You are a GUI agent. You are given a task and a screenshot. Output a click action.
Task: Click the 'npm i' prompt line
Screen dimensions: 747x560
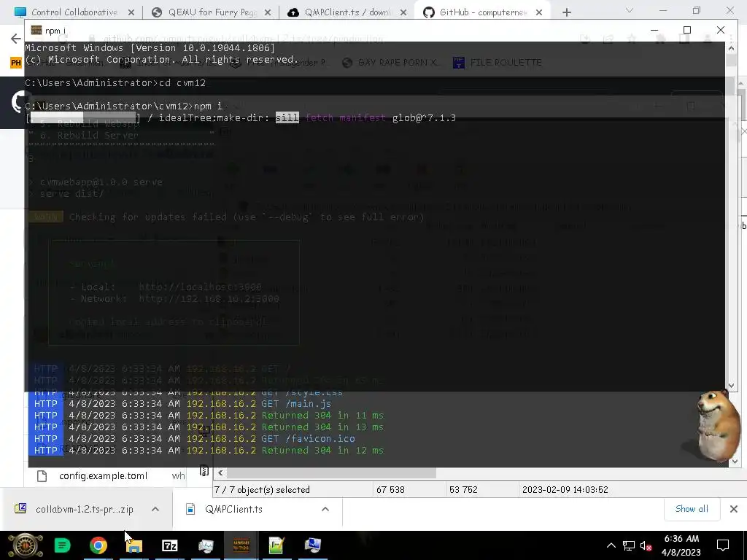(124, 106)
